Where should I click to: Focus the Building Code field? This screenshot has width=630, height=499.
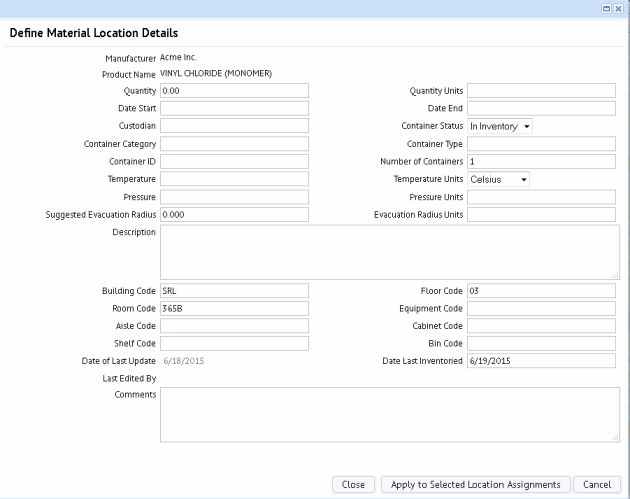(234, 291)
